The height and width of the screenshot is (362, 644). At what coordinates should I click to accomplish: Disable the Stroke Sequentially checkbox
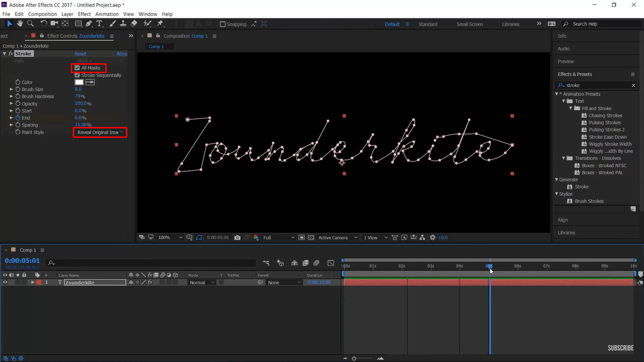coord(77,75)
